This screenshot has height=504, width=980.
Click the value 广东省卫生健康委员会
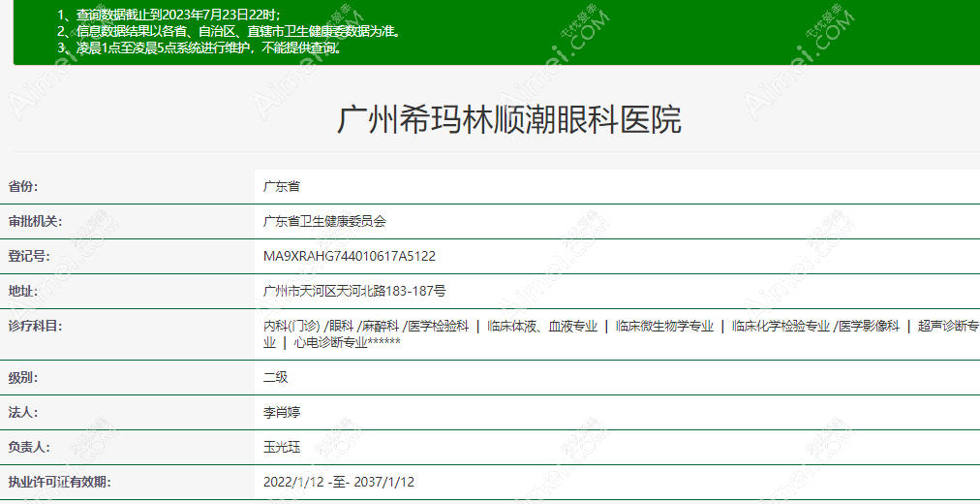325,221
